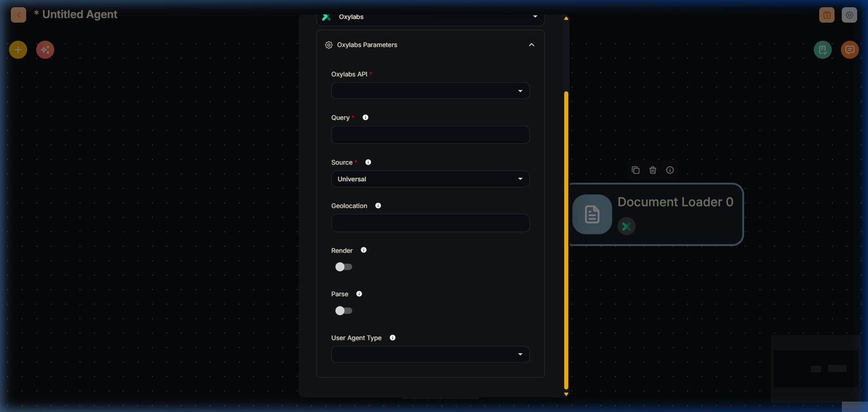Viewport: 868px width, 412px height.
Task: Click the Oxylabs API label
Action: click(x=349, y=74)
